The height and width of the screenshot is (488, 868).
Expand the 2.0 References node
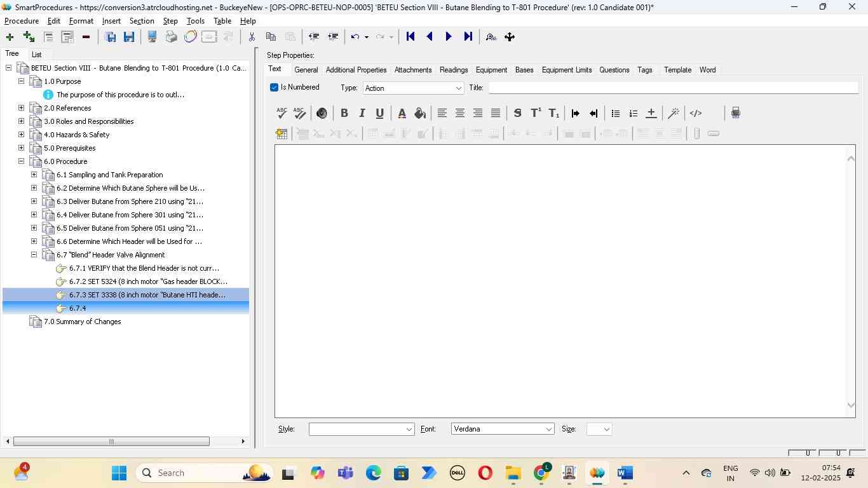(21, 108)
